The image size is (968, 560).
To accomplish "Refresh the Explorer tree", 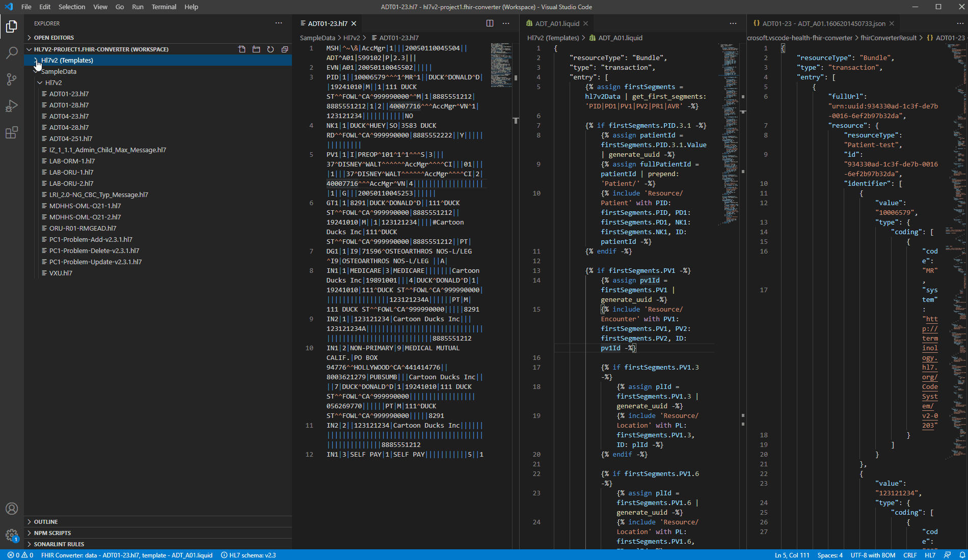I will [x=271, y=49].
